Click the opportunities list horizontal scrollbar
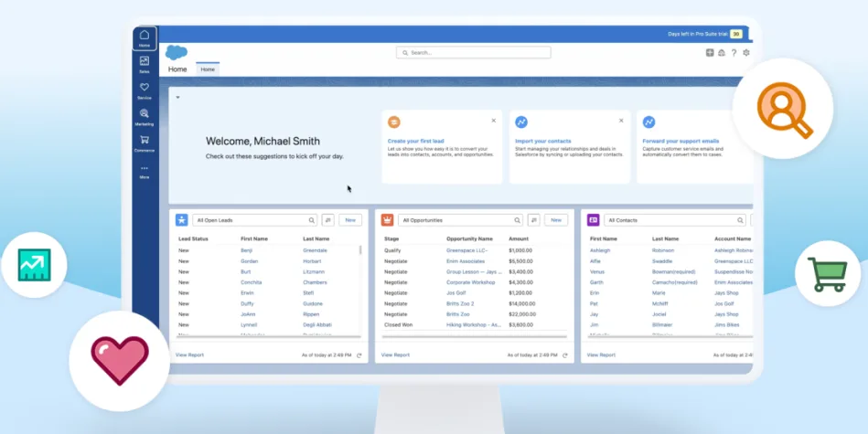The height and width of the screenshot is (434, 868). [475, 336]
